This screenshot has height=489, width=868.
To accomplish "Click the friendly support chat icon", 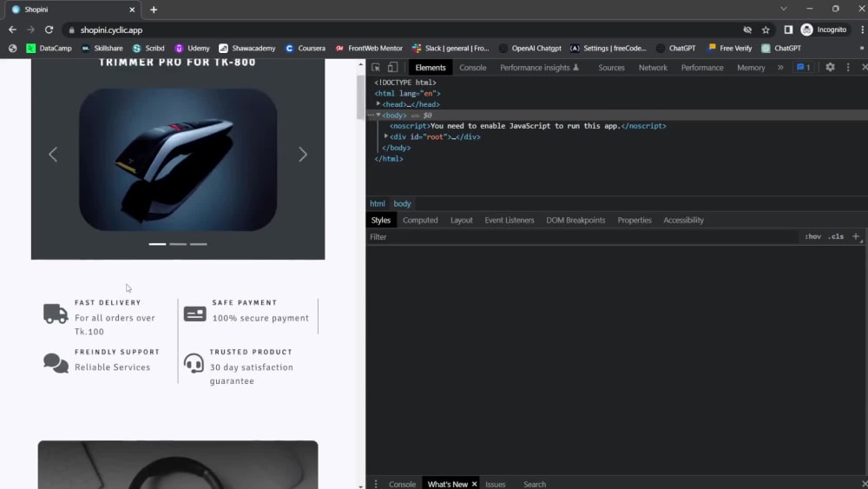I will point(56,363).
